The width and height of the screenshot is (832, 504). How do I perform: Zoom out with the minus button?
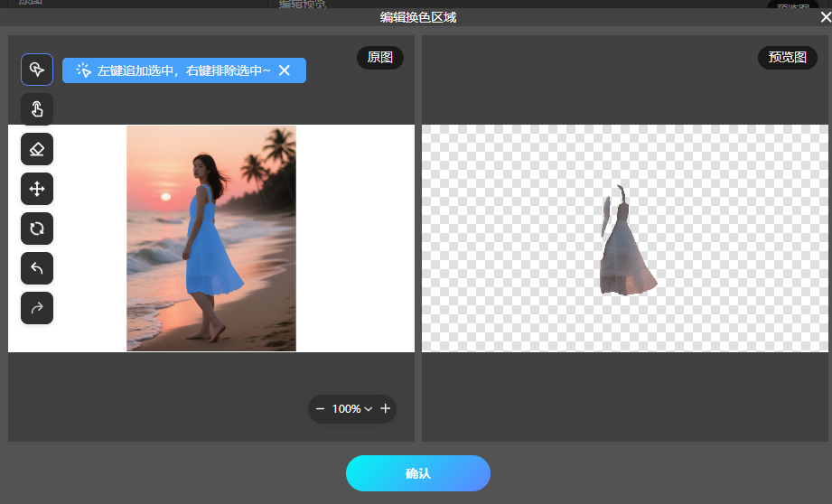[320, 409]
